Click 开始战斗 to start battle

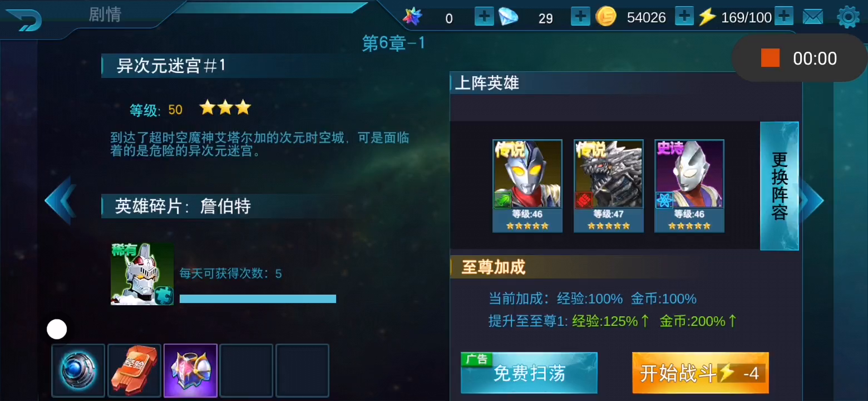(701, 373)
